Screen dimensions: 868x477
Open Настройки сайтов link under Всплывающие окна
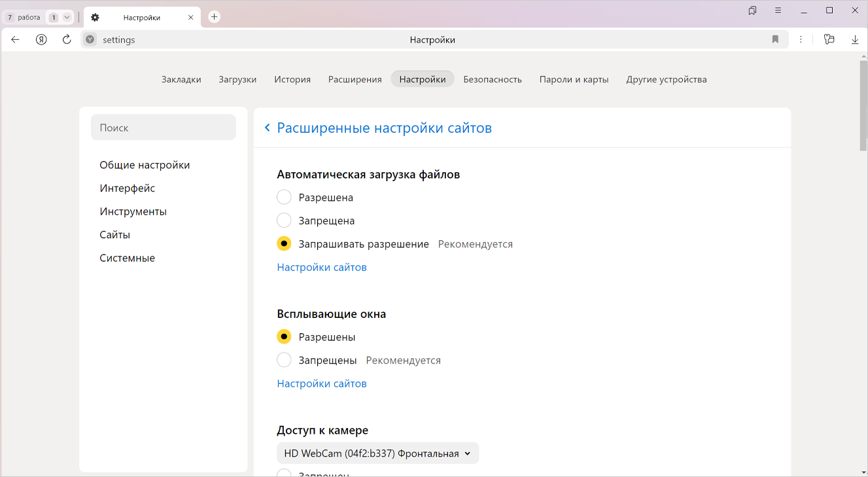click(x=321, y=383)
